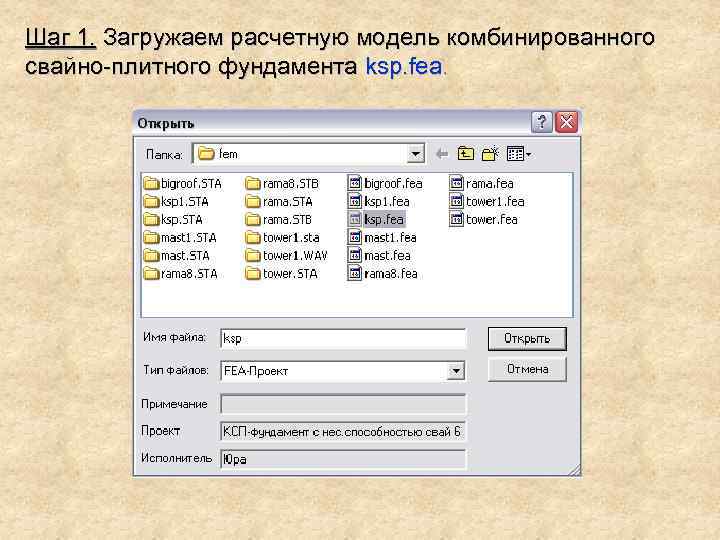The width and height of the screenshot is (720, 540).
Task: Select the tower1.sta folder
Action: (282, 238)
